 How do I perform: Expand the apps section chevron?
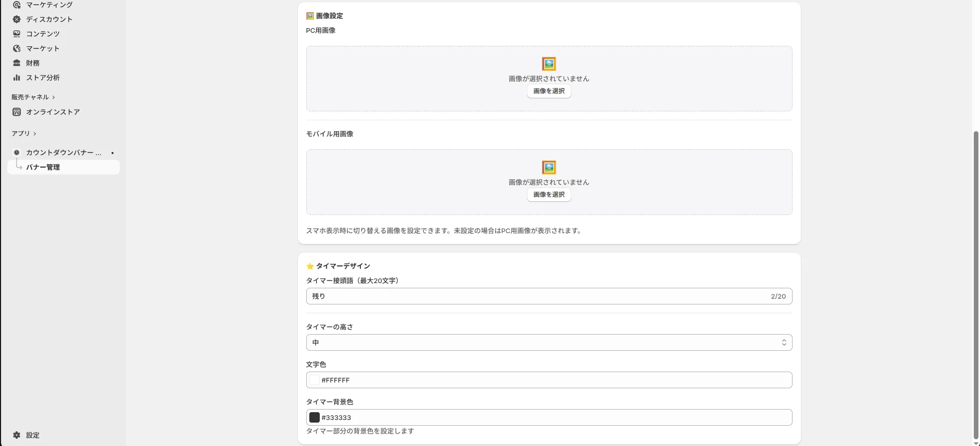[x=35, y=134]
